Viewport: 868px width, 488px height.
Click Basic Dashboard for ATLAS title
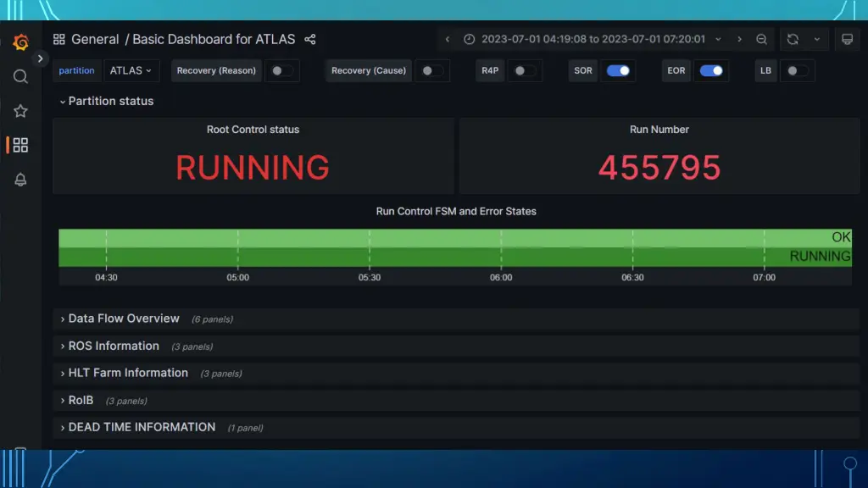tap(214, 39)
